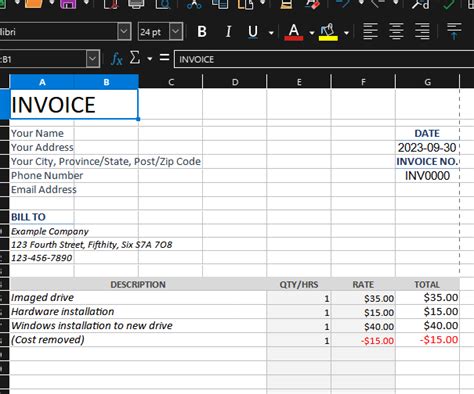
Task: Open font size dropdown arrow
Action: [x=176, y=32]
